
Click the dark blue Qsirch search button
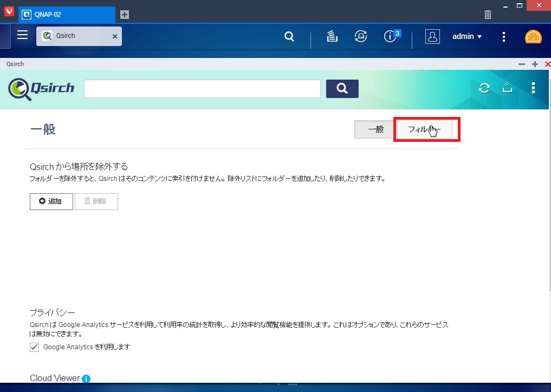click(x=342, y=88)
